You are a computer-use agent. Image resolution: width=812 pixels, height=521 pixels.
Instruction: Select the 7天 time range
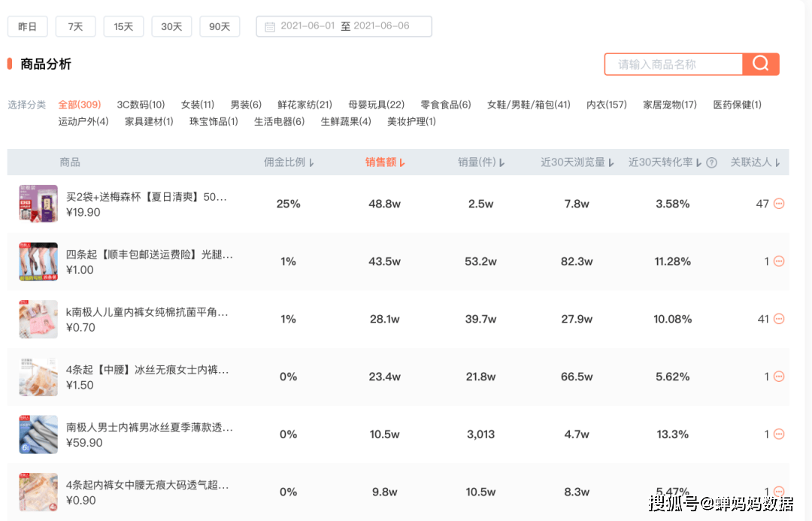(76, 26)
